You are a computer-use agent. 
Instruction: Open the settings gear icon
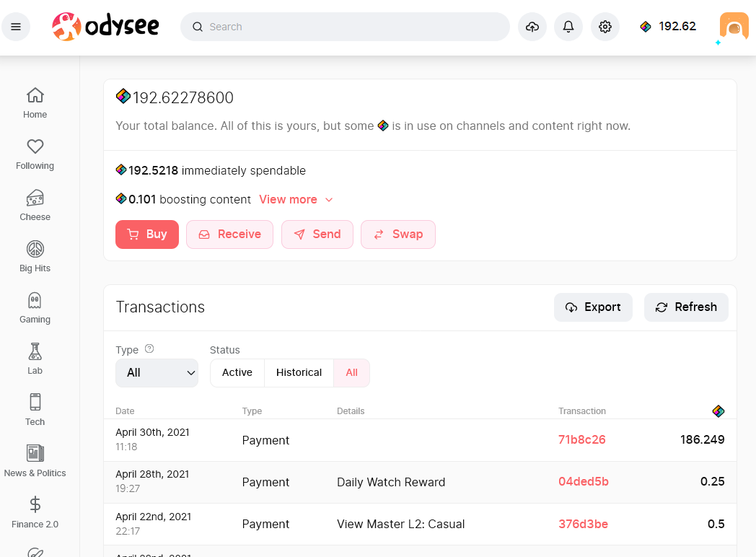605,27
